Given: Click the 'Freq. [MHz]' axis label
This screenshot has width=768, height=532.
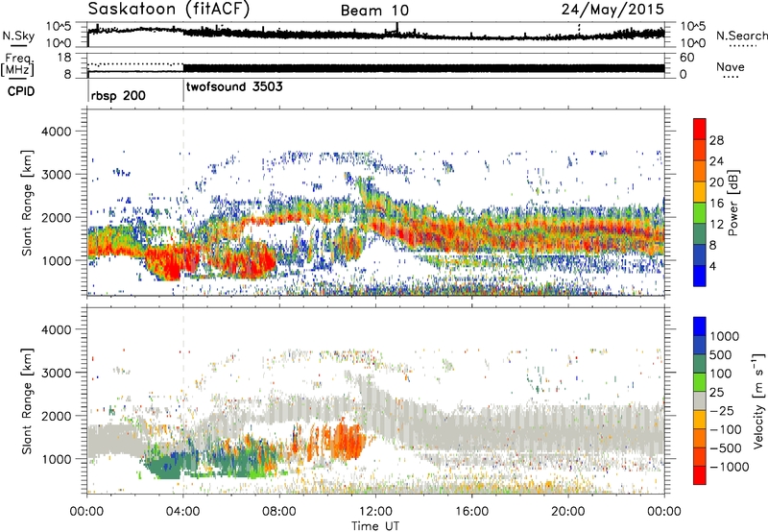Looking at the screenshot, I should [18, 64].
